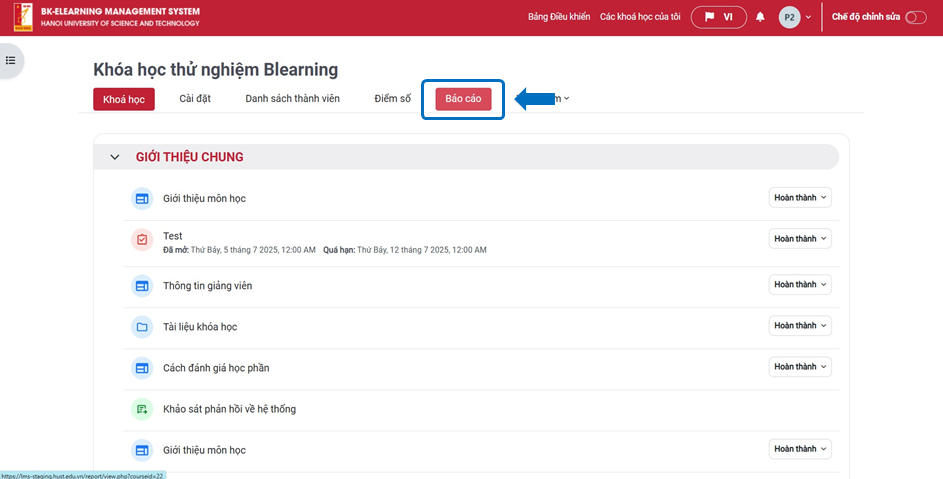
Task: Click the Chế độ chỉnh sửa label
Action: pyautogui.click(x=865, y=17)
